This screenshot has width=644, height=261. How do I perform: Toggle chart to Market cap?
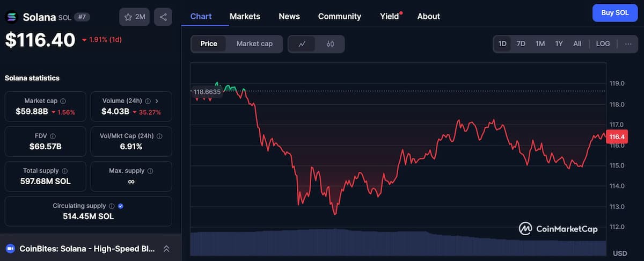click(x=254, y=44)
